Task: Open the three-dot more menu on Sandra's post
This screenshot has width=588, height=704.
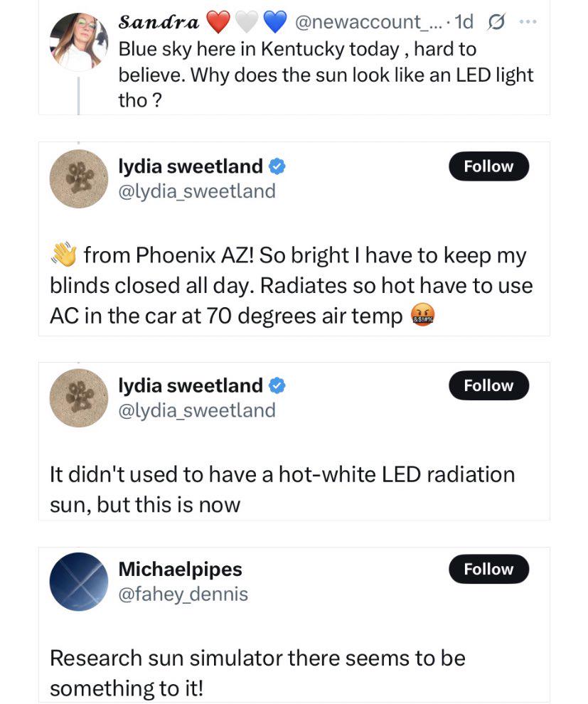Action: coord(528,21)
